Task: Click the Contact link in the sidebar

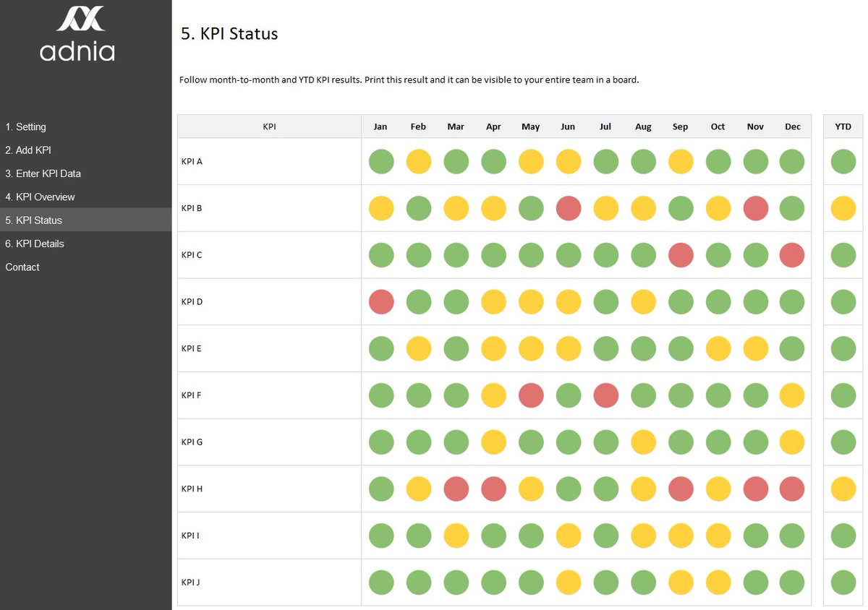Action: tap(22, 267)
